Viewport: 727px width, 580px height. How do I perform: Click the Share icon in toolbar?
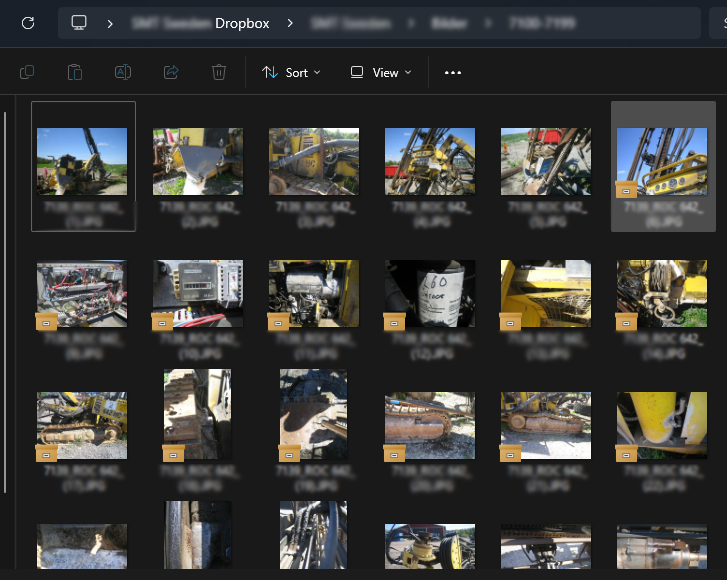pyautogui.click(x=171, y=72)
